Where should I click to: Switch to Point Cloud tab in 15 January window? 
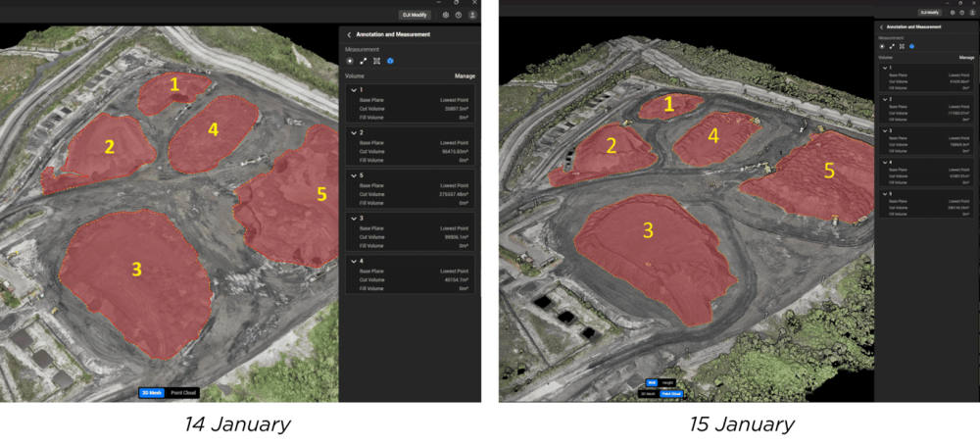(671, 394)
